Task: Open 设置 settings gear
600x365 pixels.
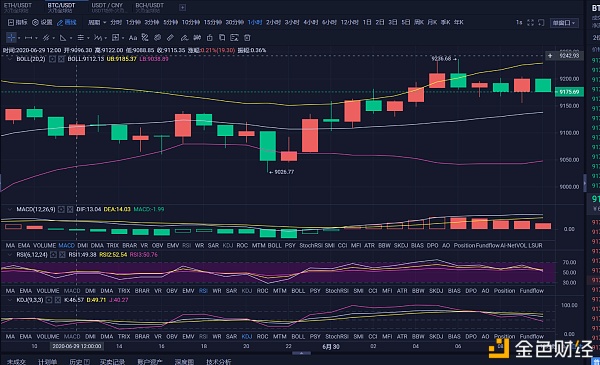Action: click(x=42, y=23)
